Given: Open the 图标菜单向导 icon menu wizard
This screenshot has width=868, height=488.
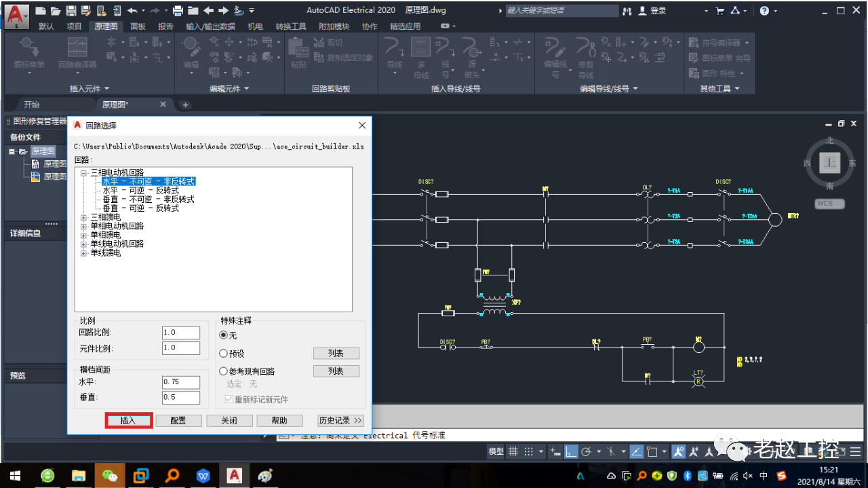Looking at the screenshot, I should pos(719,58).
